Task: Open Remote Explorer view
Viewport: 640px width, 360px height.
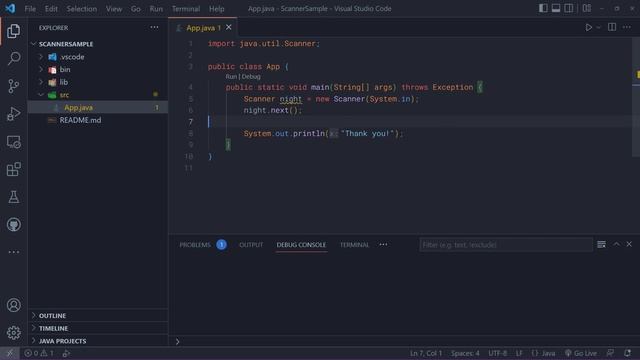Action: click(x=13, y=142)
